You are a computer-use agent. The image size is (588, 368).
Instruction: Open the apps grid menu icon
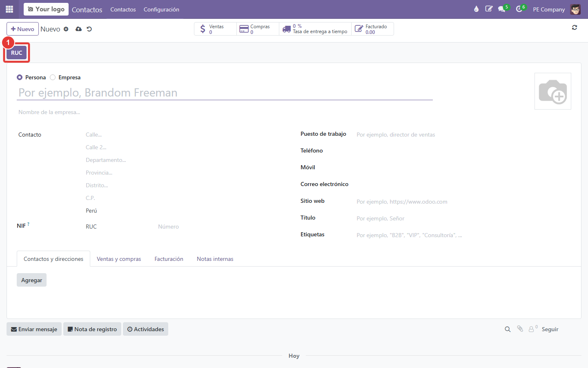9,9
